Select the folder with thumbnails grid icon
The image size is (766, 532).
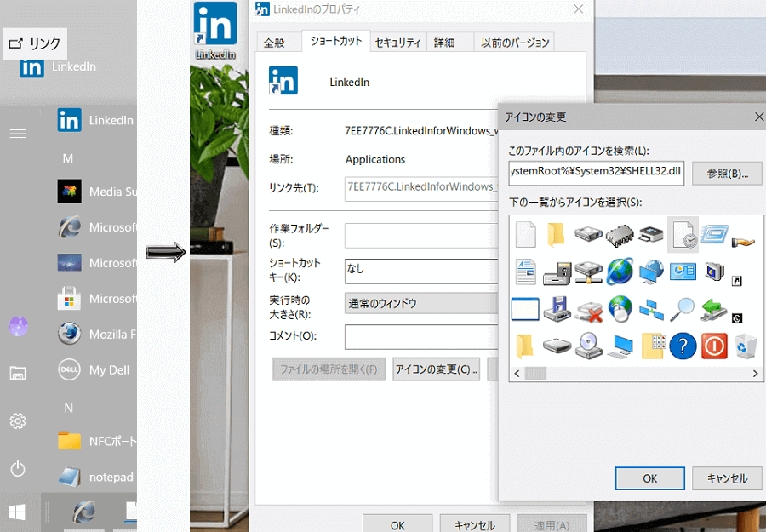653,346
